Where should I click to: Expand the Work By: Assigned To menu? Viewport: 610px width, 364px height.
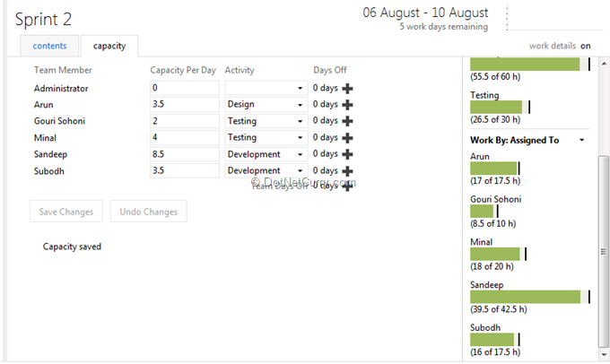[x=581, y=140]
